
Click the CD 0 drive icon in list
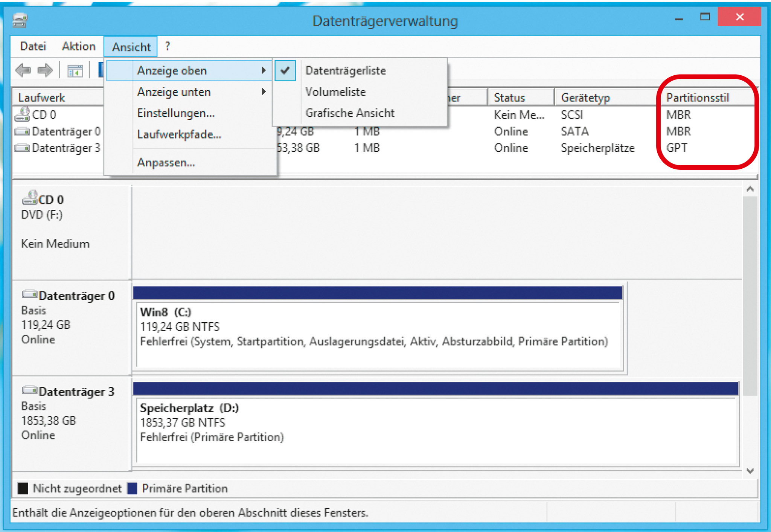[x=22, y=114]
